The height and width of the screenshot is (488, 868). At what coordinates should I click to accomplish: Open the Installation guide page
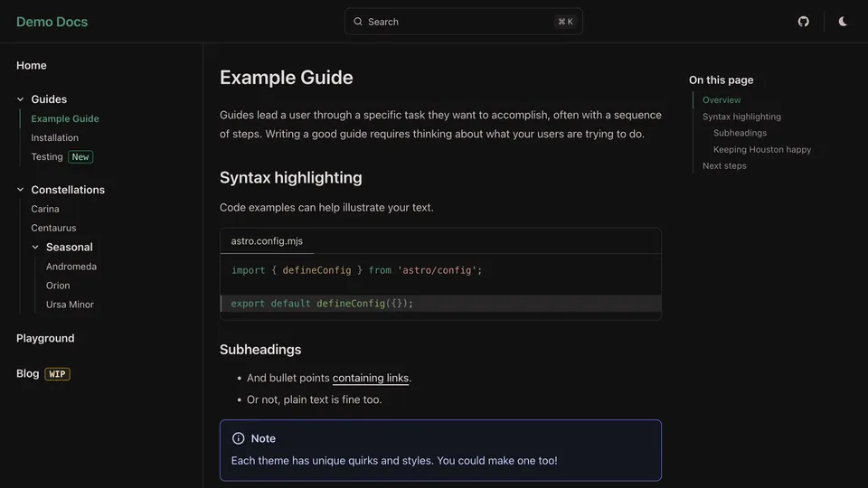pyautogui.click(x=54, y=137)
